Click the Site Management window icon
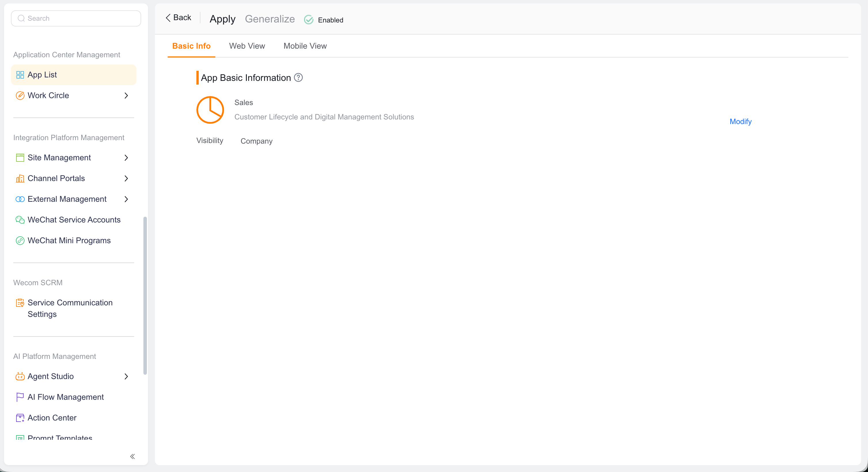Image resolution: width=868 pixels, height=472 pixels. tap(20, 157)
